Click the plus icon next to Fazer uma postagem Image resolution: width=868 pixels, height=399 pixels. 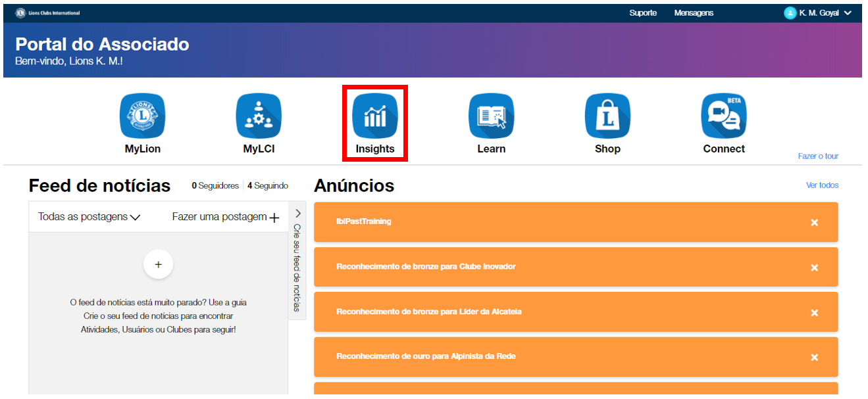tap(274, 218)
